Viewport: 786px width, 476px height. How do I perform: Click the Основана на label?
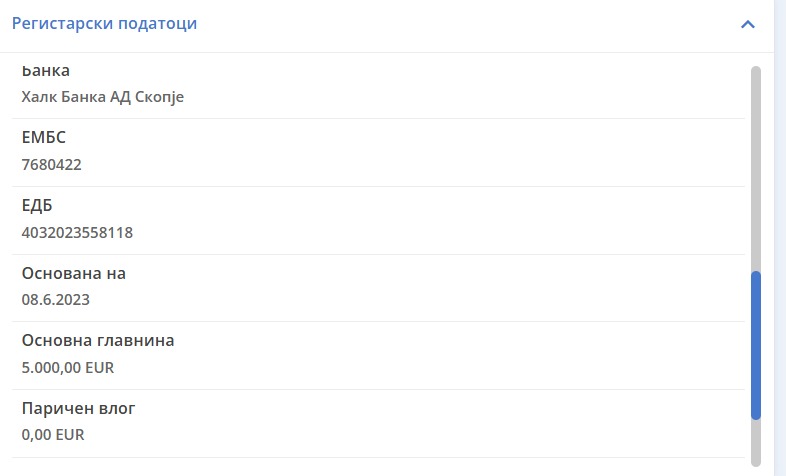tap(74, 274)
